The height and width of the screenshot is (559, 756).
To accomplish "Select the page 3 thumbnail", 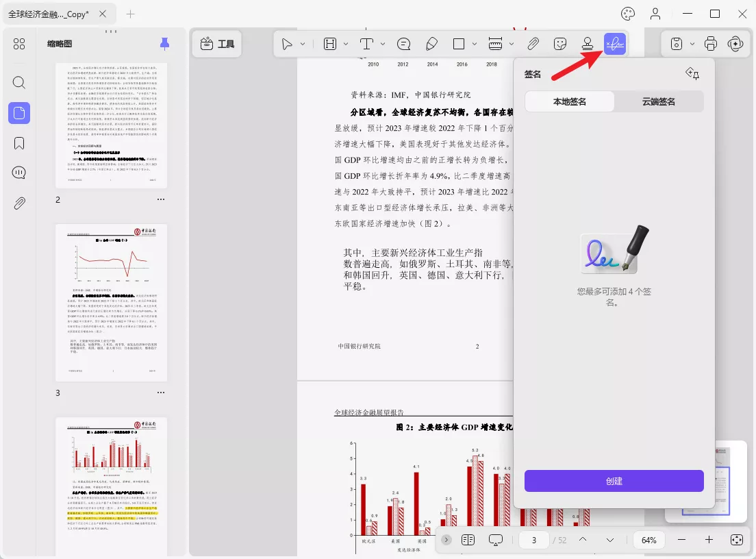I will point(111,303).
